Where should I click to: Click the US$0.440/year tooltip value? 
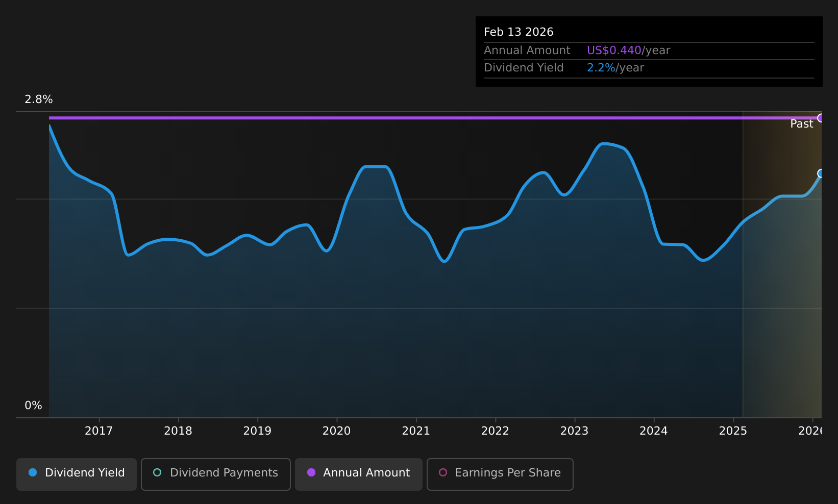[x=628, y=51]
